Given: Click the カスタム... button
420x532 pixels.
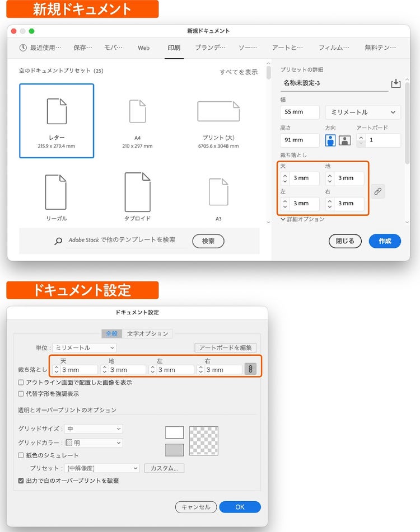Looking at the screenshot, I should pos(164,468).
